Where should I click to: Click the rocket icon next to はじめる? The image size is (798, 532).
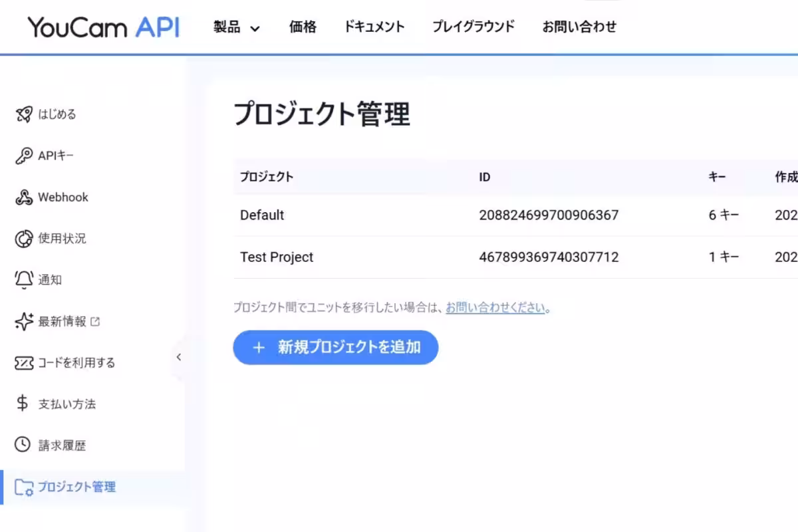click(x=23, y=114)
